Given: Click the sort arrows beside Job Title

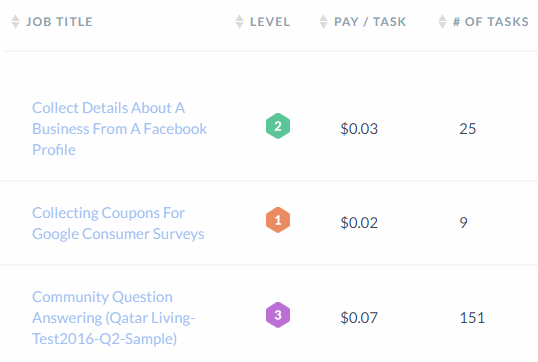Looking at the screenshot, I should [15, 22].
